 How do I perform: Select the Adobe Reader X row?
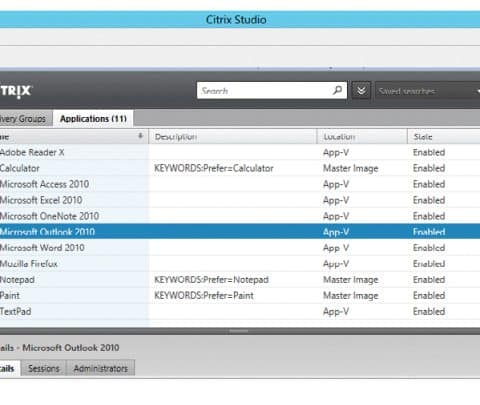(x=240, y=152)
